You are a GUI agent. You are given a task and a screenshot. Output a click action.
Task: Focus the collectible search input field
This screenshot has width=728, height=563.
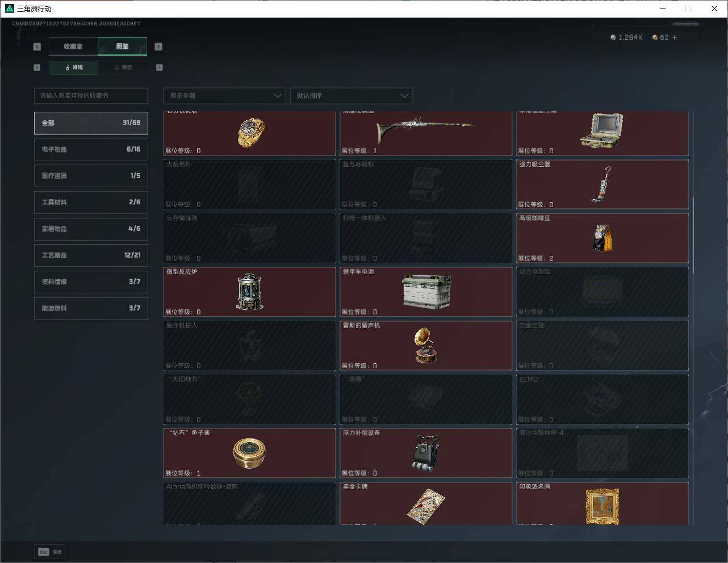tap(91, 95)
